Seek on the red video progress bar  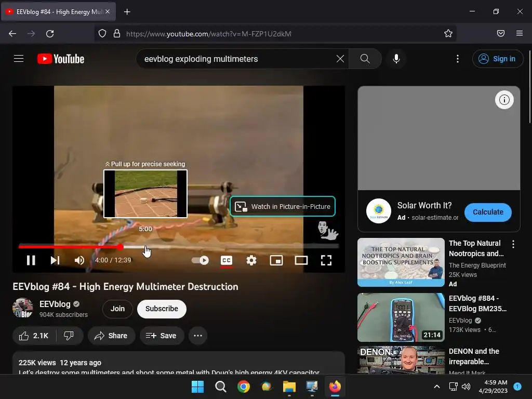coord(179,247)
